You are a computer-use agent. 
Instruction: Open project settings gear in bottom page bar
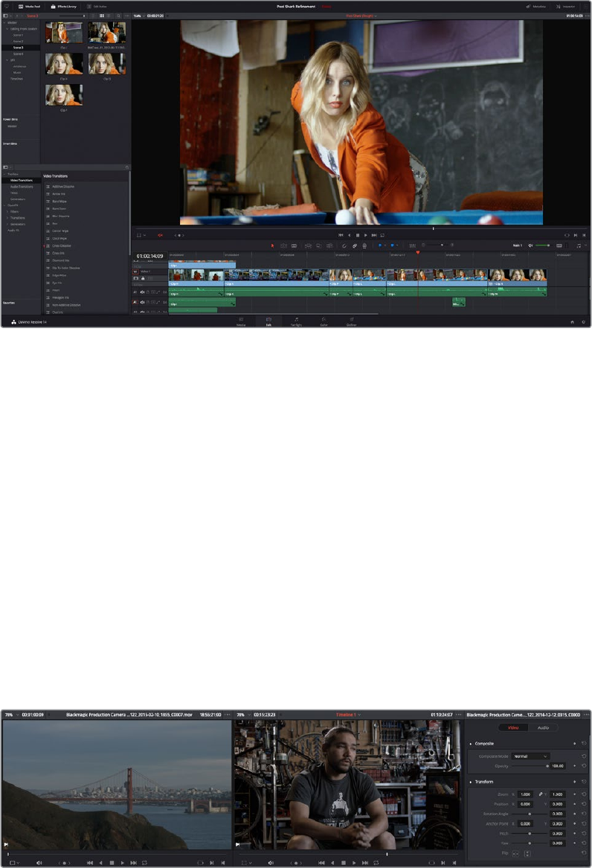click(583, 322)
